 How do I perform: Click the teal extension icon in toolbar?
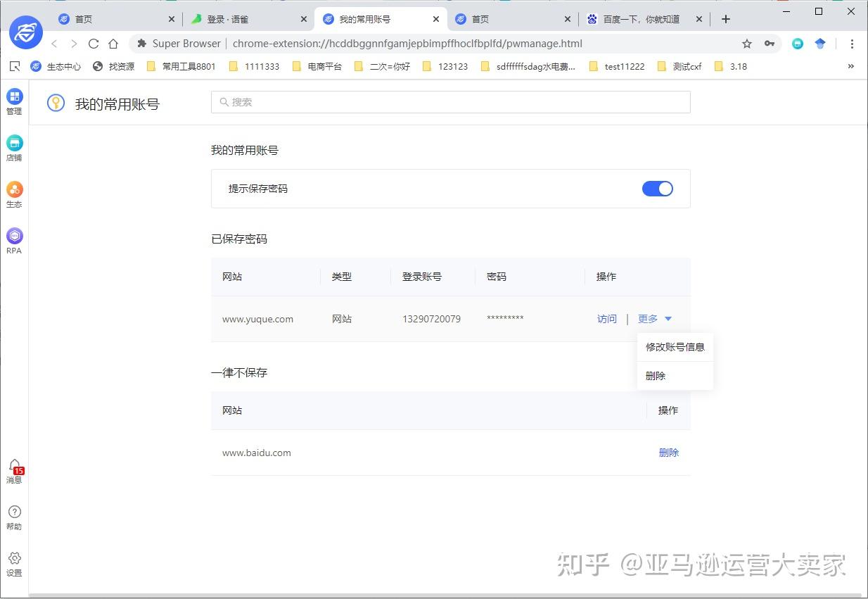tap(798, 44)
